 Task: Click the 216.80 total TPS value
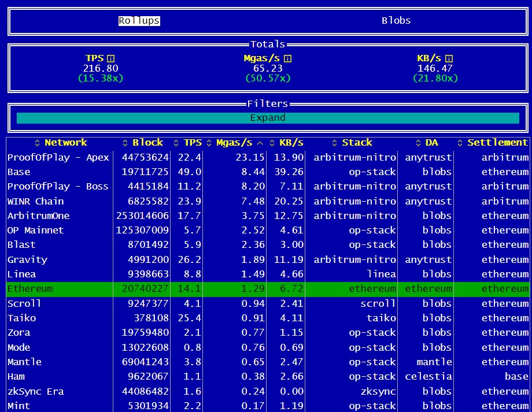pos(101,69)
